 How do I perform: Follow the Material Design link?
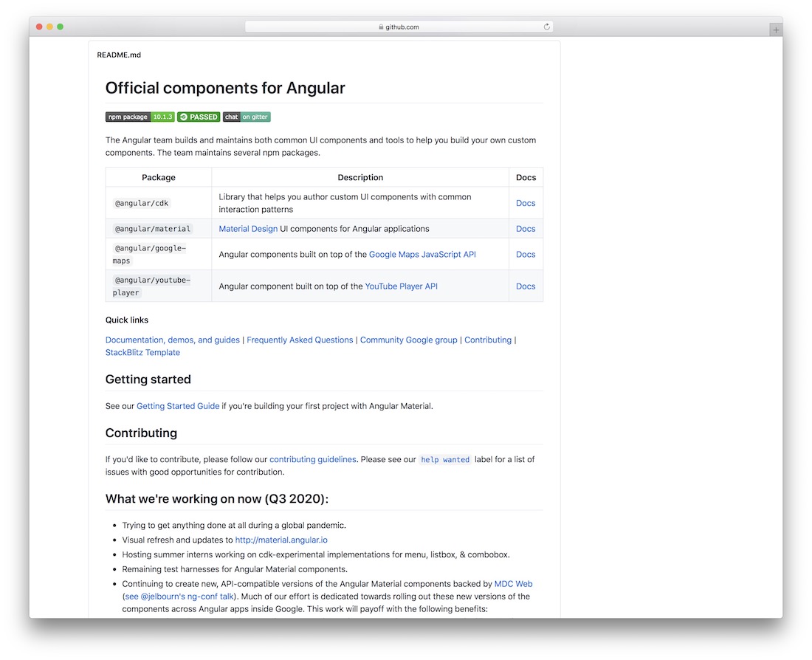pos(248,228)
